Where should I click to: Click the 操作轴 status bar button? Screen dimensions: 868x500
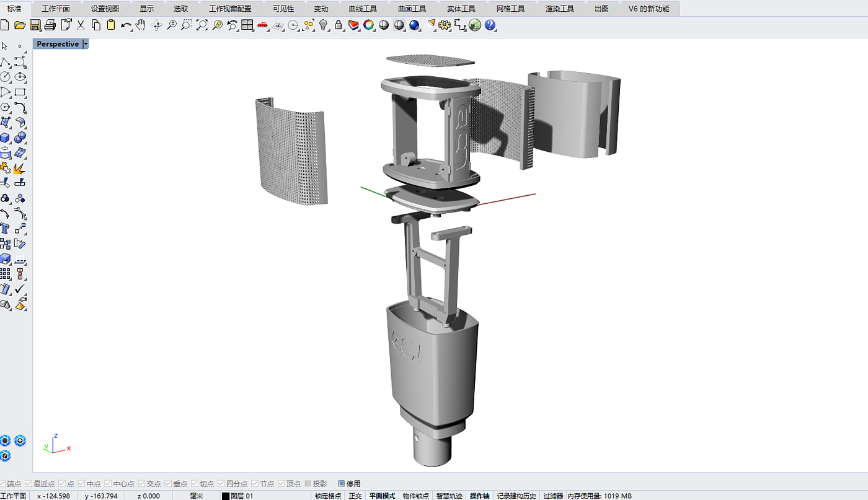tap(479, 496)
